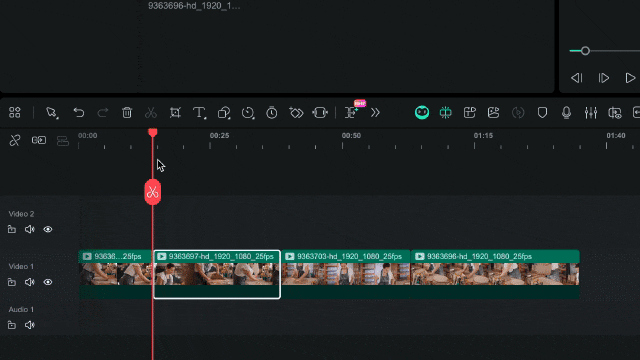Open the sticker/image AI icon

coord(493,112)
